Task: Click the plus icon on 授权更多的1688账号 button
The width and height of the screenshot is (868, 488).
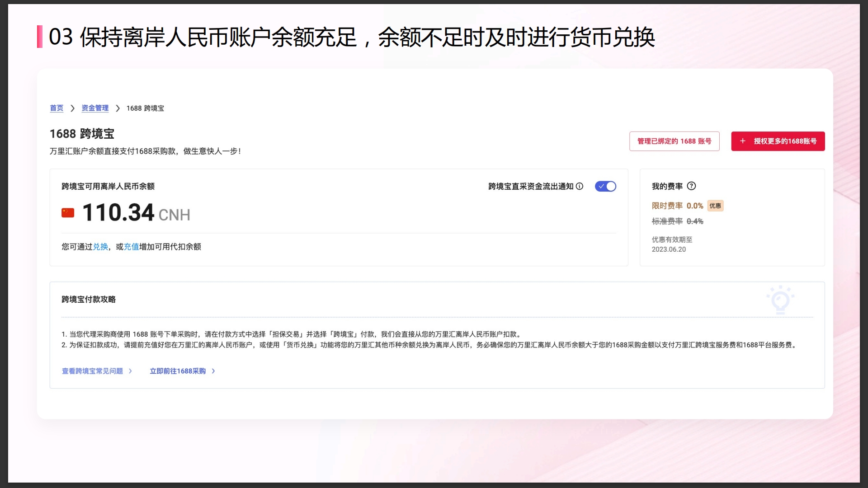Action: tap(743, 141)
